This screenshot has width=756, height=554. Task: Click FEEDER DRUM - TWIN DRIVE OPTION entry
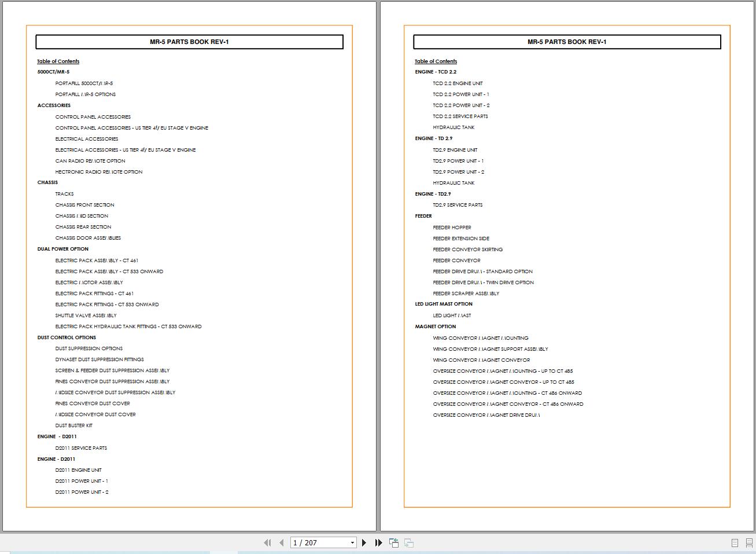click(x=484, y=282)
